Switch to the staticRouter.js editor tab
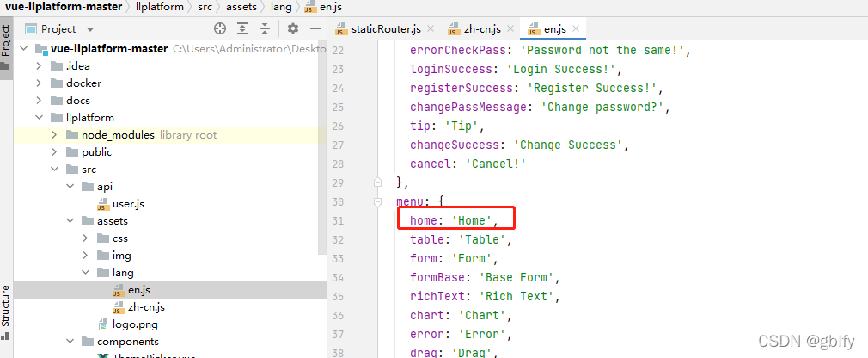This screenshot has height=358, width=868. coord(383,28)
